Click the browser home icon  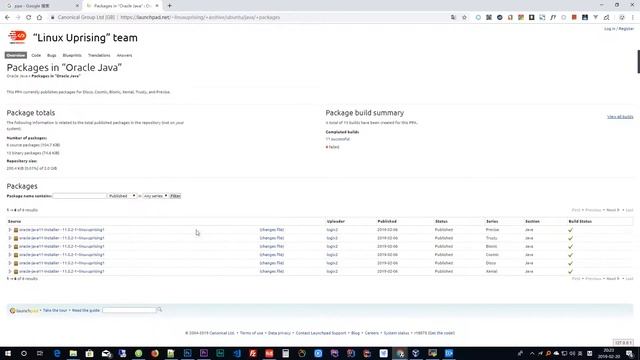coord(39,18)
